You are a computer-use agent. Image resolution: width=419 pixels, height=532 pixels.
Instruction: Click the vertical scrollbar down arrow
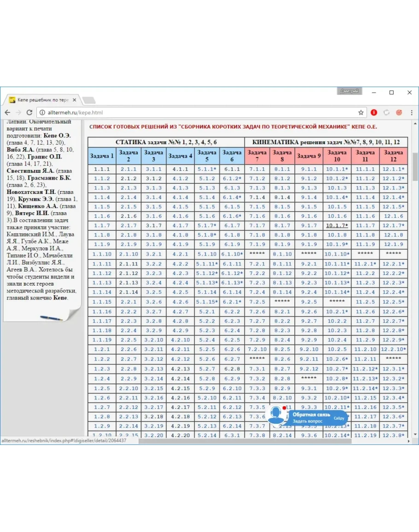coord(415,434)
